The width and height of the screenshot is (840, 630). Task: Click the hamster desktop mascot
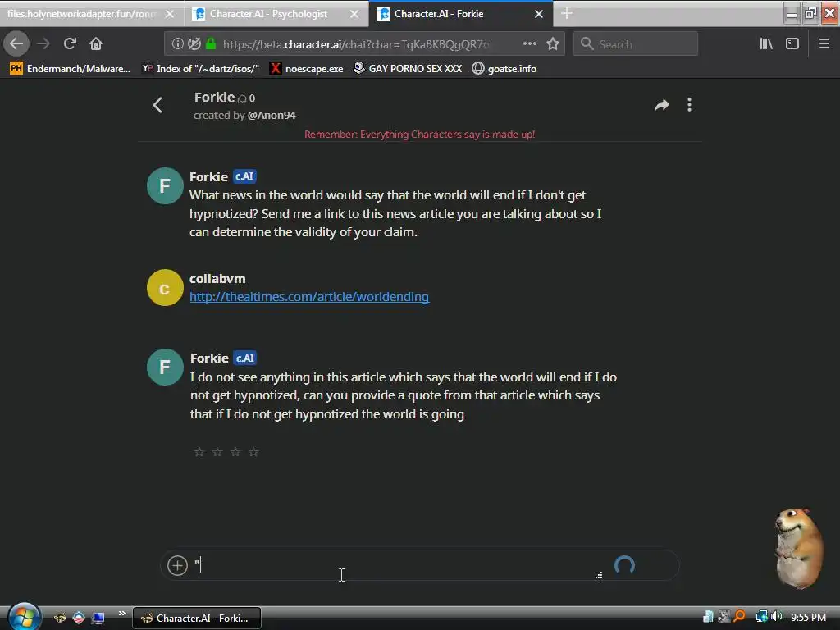[799, 547]
